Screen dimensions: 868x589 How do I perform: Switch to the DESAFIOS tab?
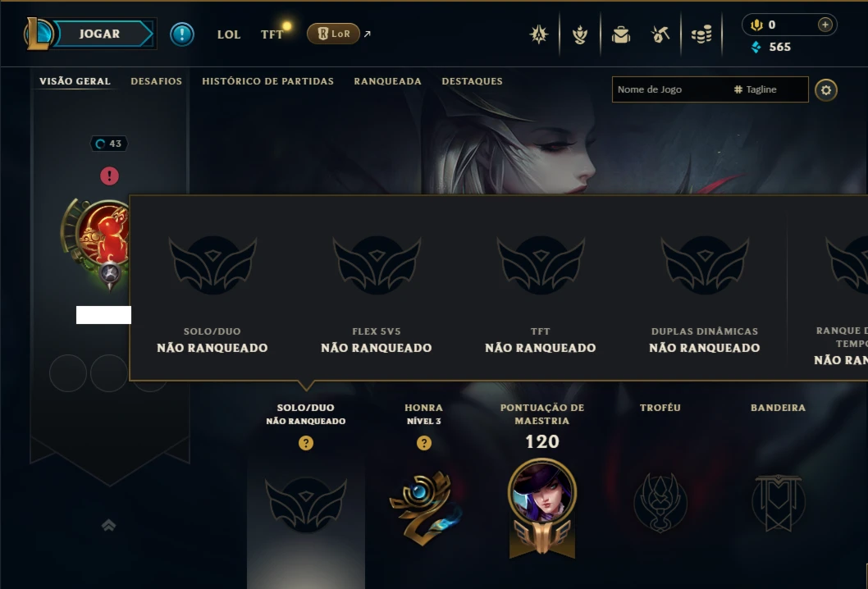click(156, 81)
